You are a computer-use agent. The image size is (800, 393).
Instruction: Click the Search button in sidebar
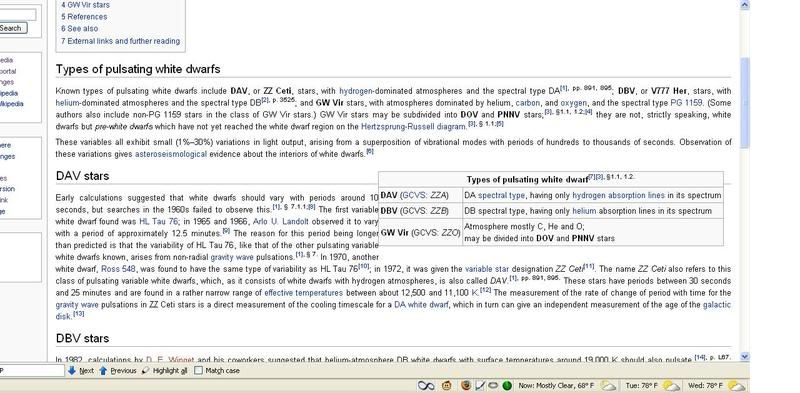pyautogui.click(x=13, y=28)
